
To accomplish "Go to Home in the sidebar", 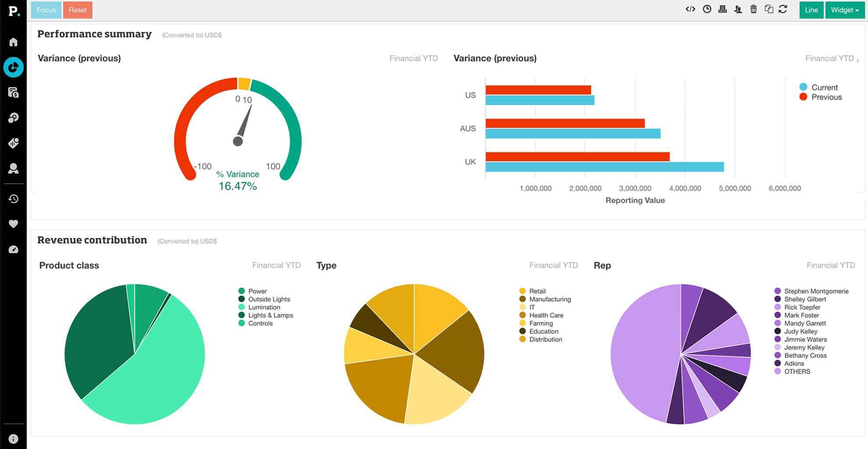I will 13,42.
